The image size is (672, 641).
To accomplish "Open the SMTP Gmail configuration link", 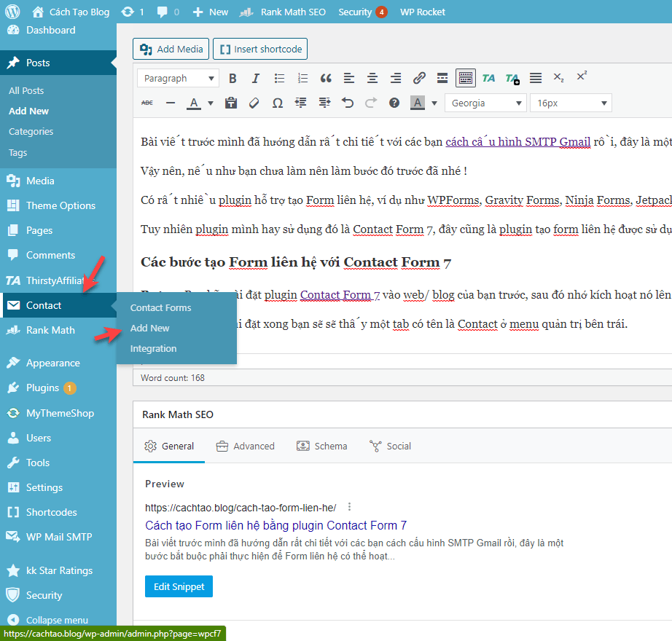I will coord(518,142).
